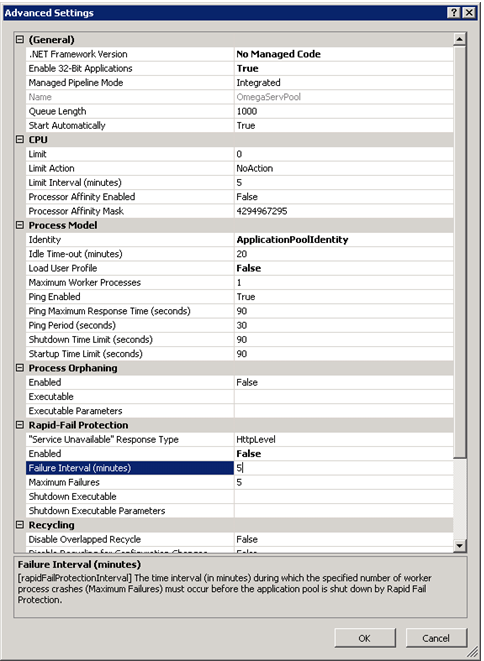Select Startup Time Limit (seconds) row

pos(239,354)
